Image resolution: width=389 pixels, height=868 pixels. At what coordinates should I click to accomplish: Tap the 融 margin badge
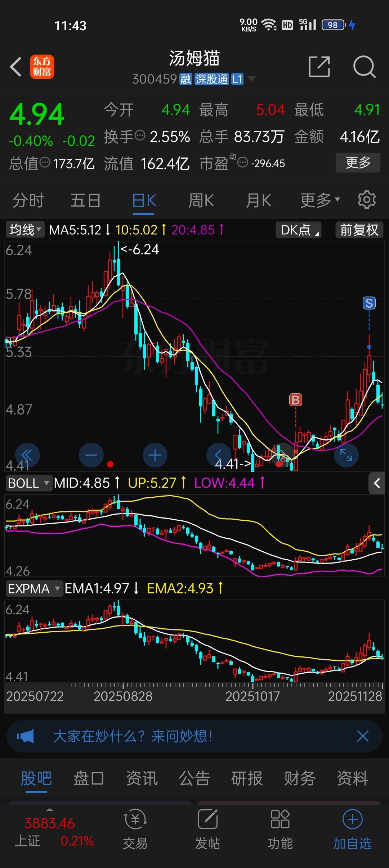(x=186, y=79)
